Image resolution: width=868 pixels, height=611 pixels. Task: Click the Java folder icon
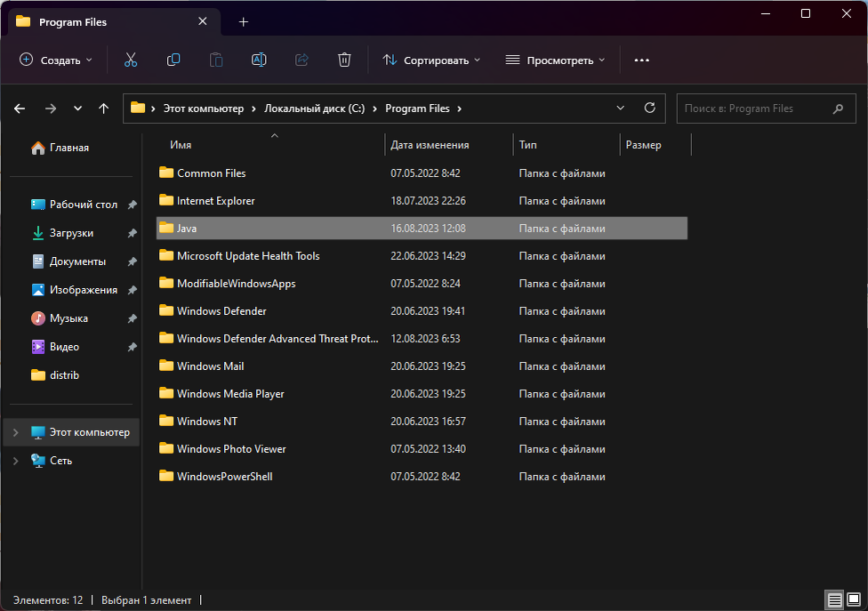pyautogui.click(x=166, y=228)
